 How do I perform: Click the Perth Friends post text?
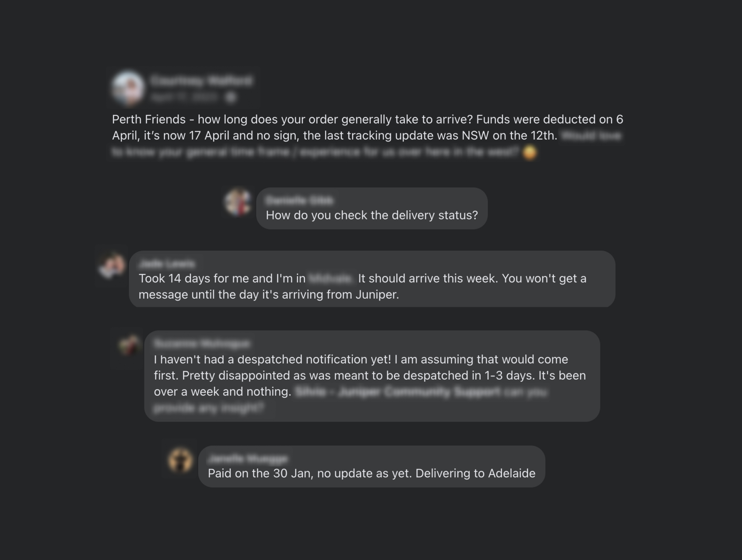[367, 127]
